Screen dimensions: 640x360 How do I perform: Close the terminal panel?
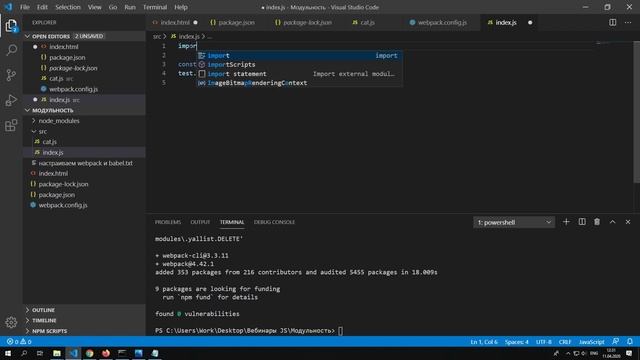(628, 222)
